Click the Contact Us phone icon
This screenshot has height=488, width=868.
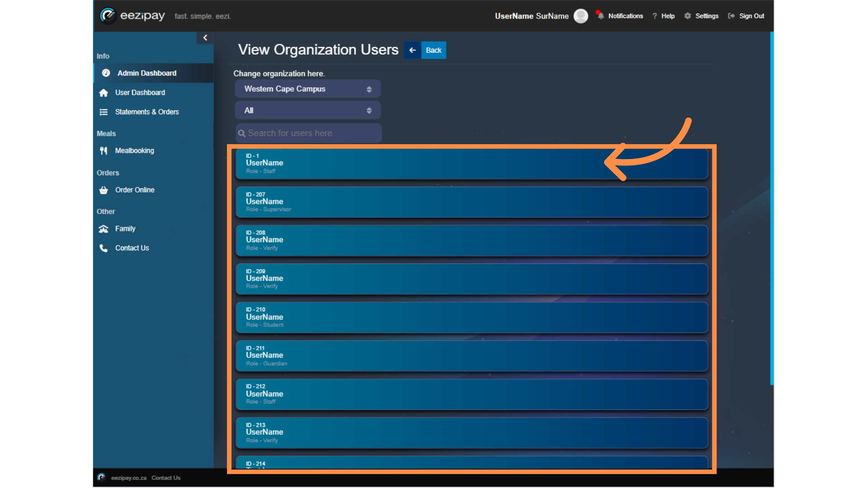click(x=104, y=248)
